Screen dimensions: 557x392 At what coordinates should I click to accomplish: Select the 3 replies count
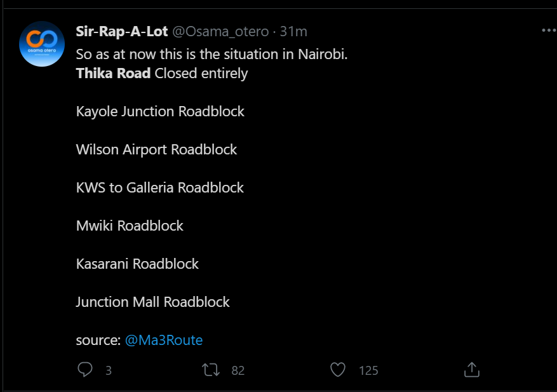click(109, 370)
